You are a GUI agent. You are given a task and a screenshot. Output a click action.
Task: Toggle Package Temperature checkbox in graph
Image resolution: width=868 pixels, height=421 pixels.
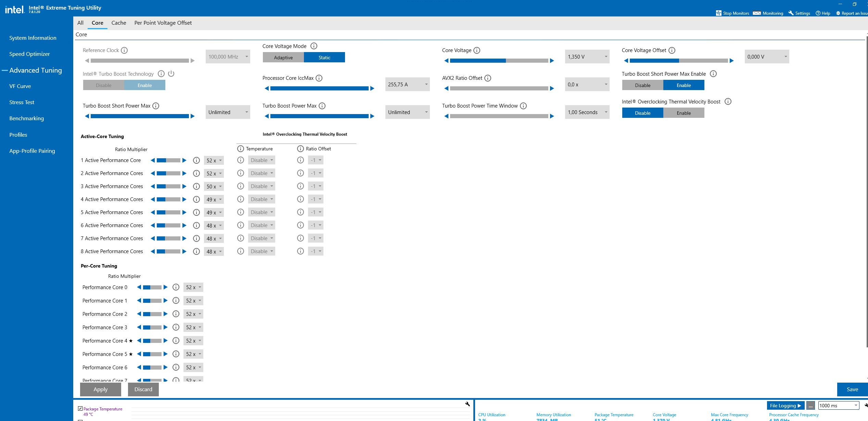click(x=80, y=408)
